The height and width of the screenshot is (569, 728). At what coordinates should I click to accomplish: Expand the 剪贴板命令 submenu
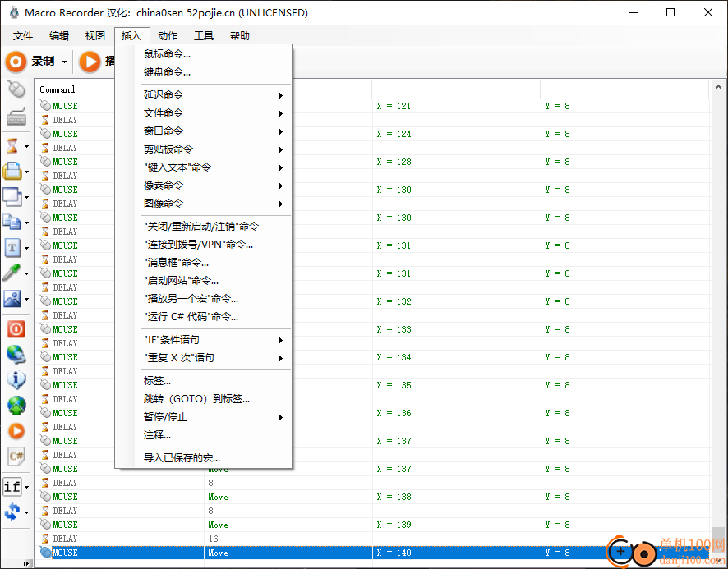(x=203, y=149)
